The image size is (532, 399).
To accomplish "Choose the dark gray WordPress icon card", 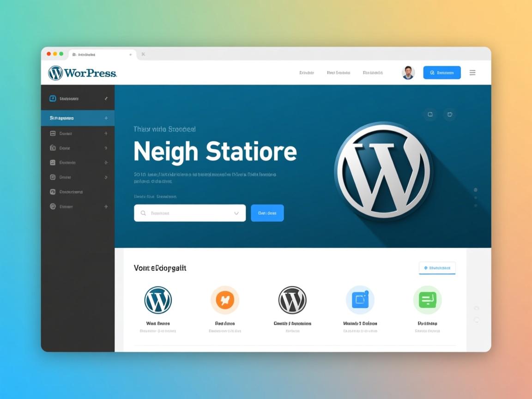I will coord(292,300).
